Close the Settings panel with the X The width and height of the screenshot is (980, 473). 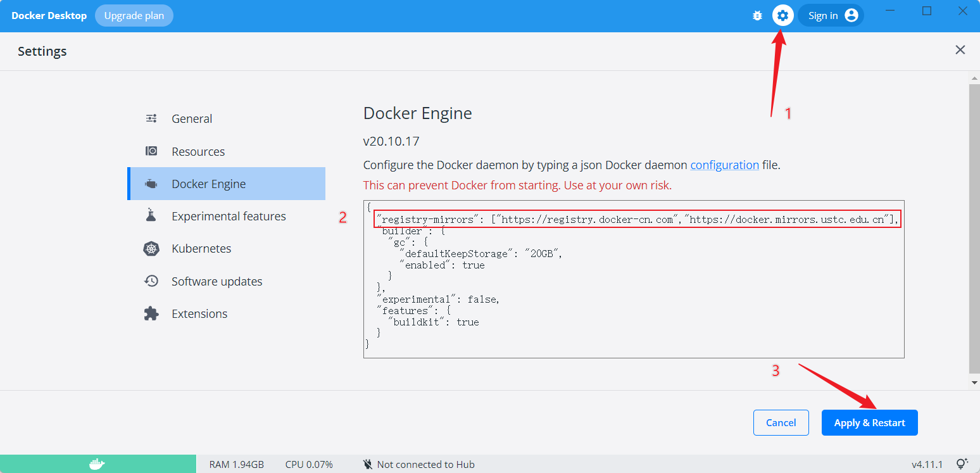(960, 50)
